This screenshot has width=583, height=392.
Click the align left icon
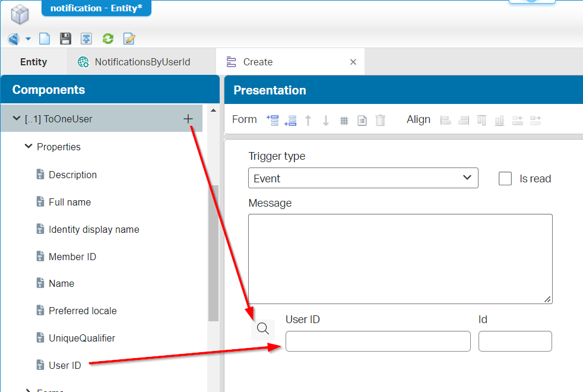tap(445, 121)
